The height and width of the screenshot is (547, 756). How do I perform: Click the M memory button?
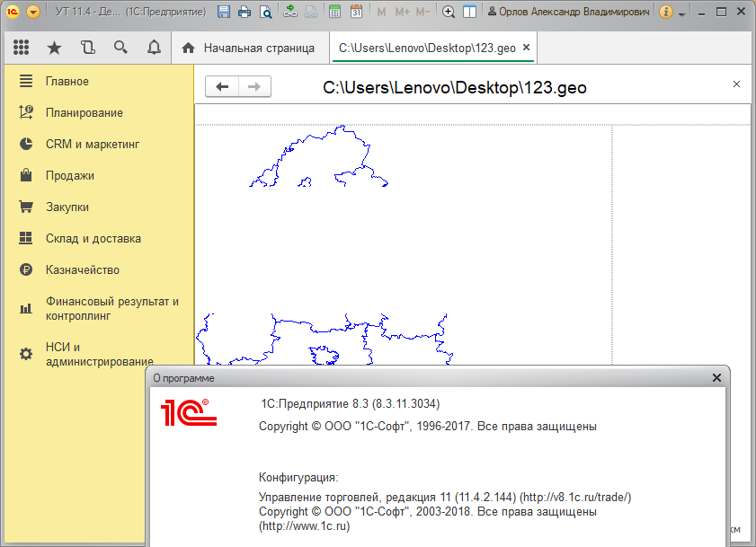click(381, 12)
